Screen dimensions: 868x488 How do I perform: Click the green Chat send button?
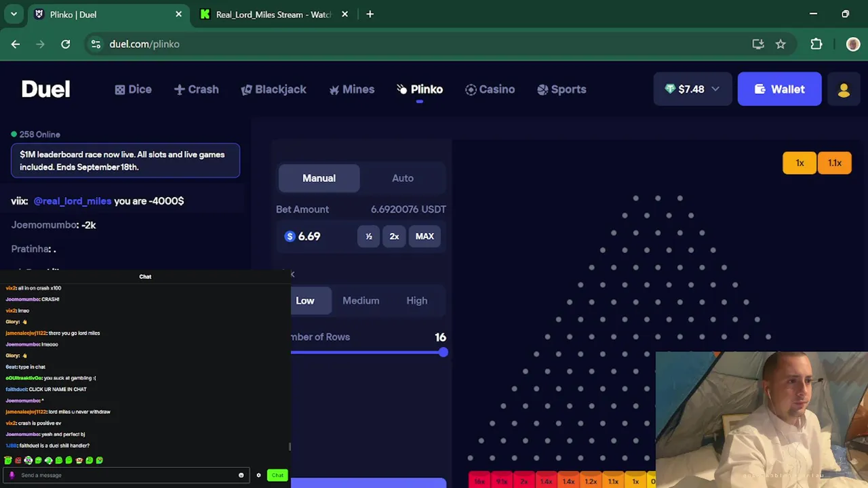[277, 475]
